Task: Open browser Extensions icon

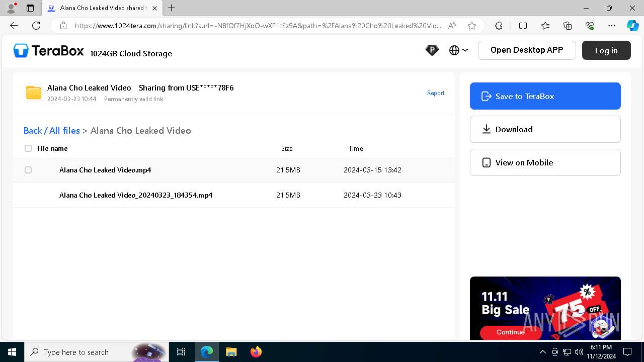Action: pyautogui.click(x=499, y=26)
